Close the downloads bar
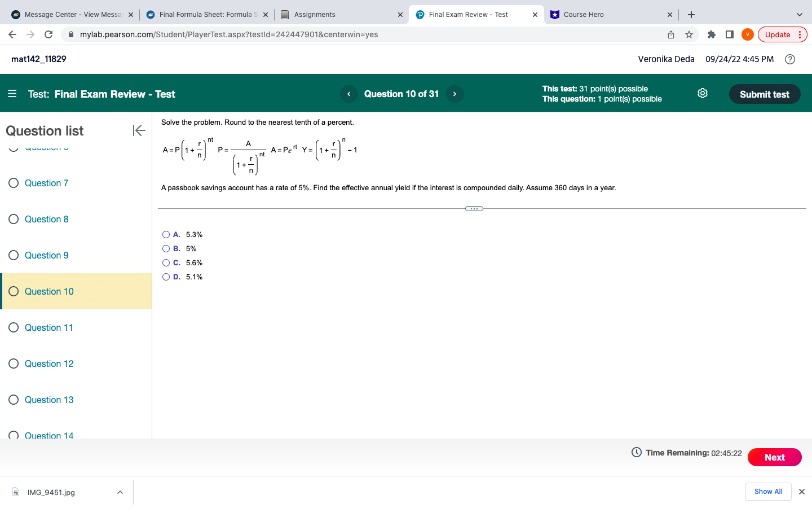The width and height of the screenshot is (812, 508). (x=802, y=492)
